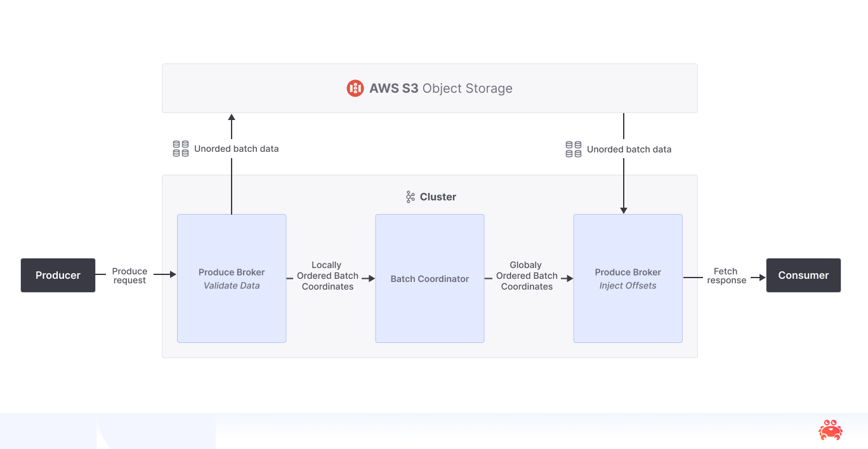The image size is (868, 449).
Task: Click the left database stack icon
Action: point(180,148)
